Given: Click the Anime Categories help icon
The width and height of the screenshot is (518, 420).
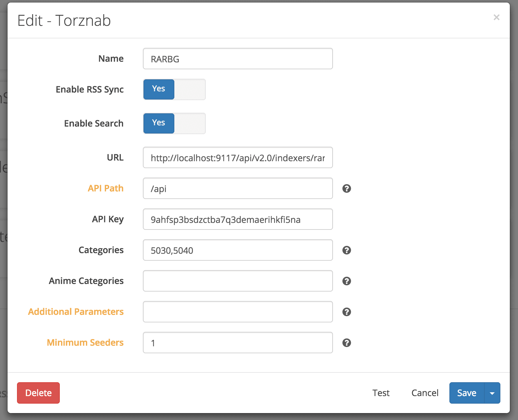Looking at the screenshot, I should tap(346, 281).
